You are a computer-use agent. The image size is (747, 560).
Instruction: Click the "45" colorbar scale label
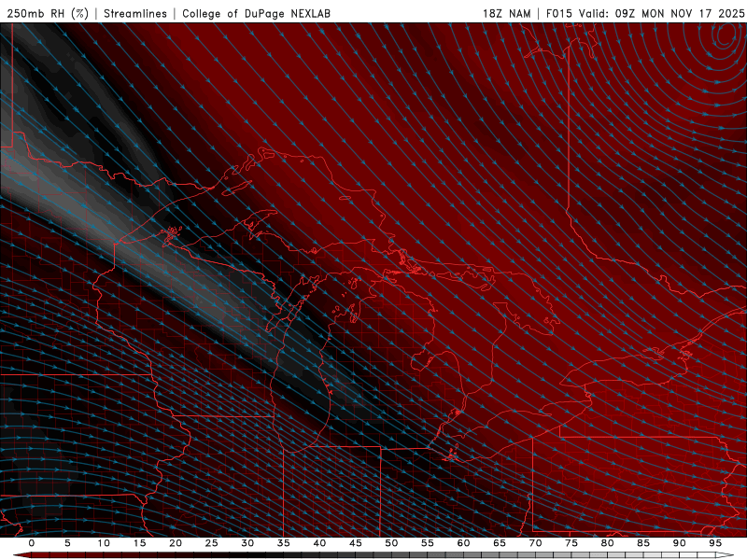coord(356,543)
